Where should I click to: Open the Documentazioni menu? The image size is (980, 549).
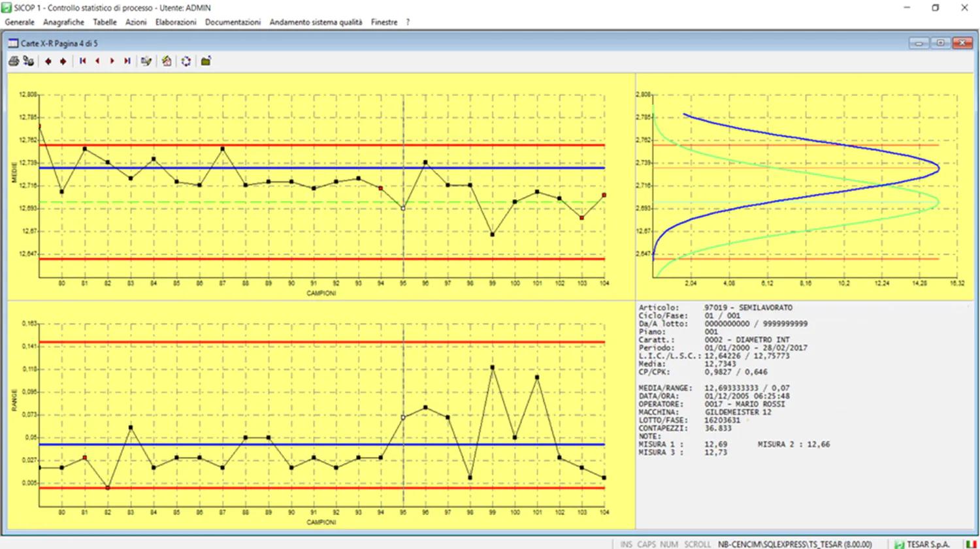[233, 22]
